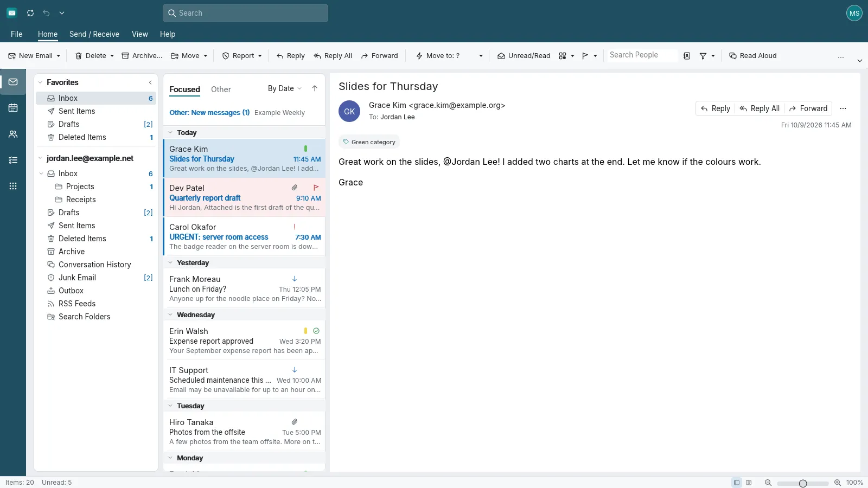
Task: Open the New Email dropdown arrow
Action: click(x=59, y=56)
